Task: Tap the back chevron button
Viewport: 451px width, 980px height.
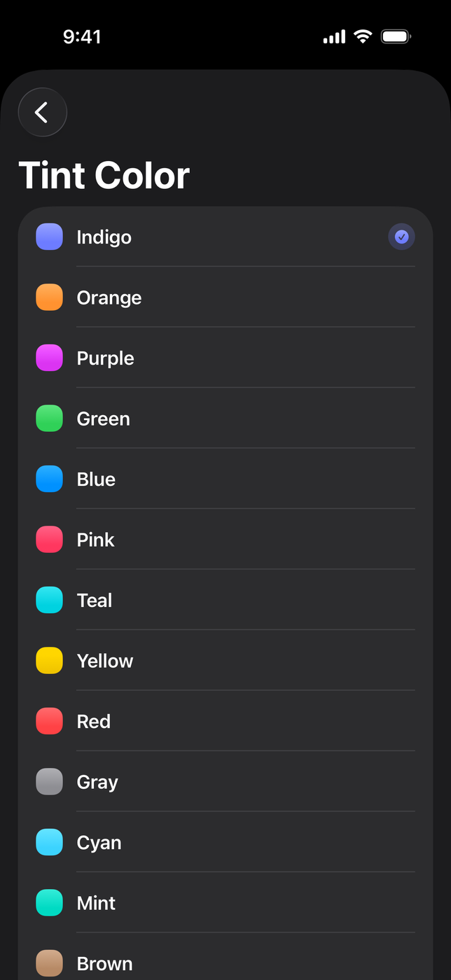Action: coord(42,112)
